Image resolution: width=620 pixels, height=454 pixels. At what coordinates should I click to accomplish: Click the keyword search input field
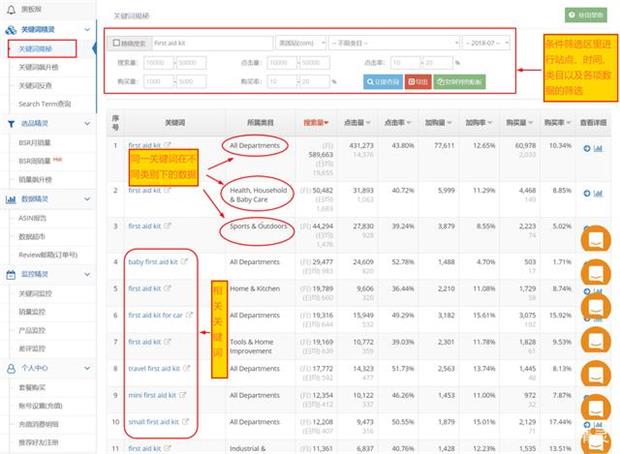tap(210, 44)
